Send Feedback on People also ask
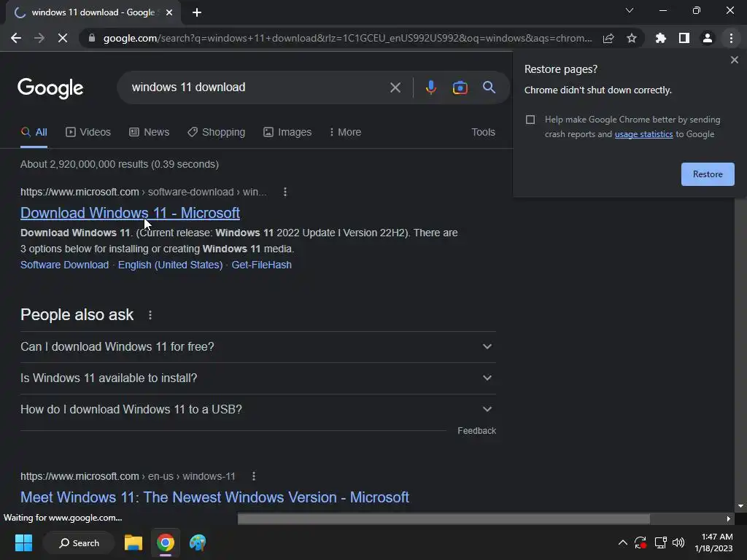The image size is (747, 560). (476, 430)
